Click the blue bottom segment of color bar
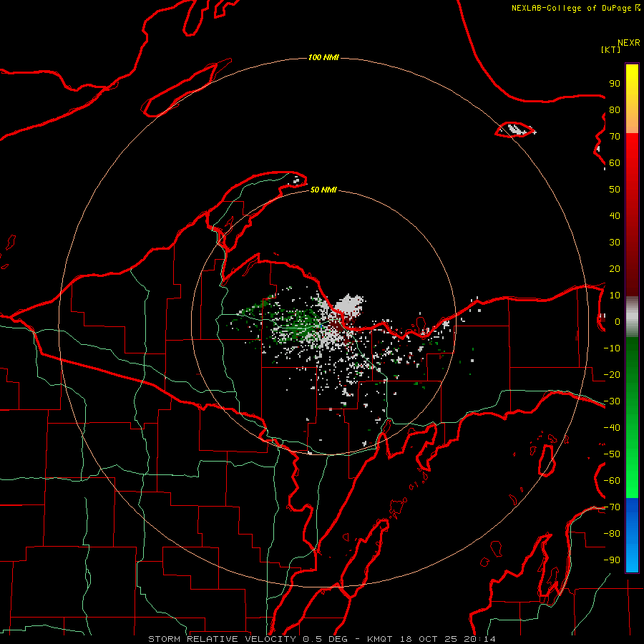The width and height of the screenshot is (644, 644). coord(632,535)
